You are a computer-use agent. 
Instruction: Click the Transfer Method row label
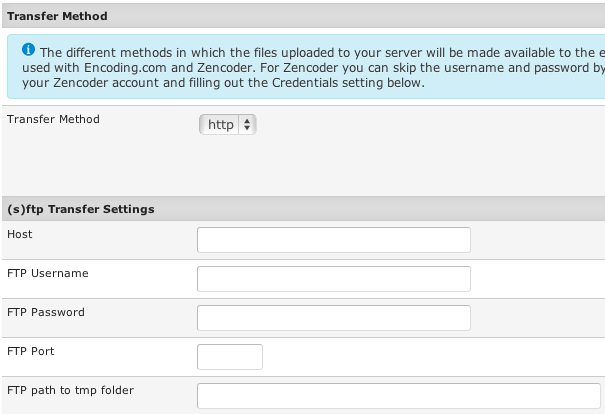(x=53, y=119)
